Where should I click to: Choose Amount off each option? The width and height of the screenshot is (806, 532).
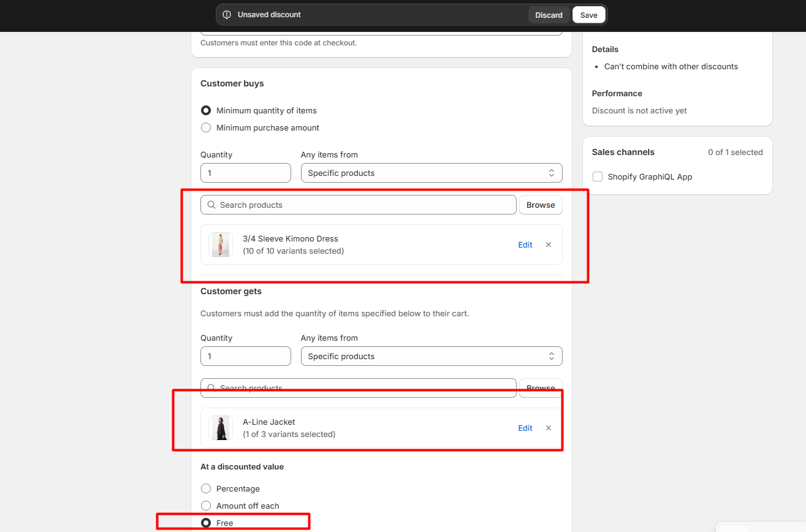[x=206, y=506]
